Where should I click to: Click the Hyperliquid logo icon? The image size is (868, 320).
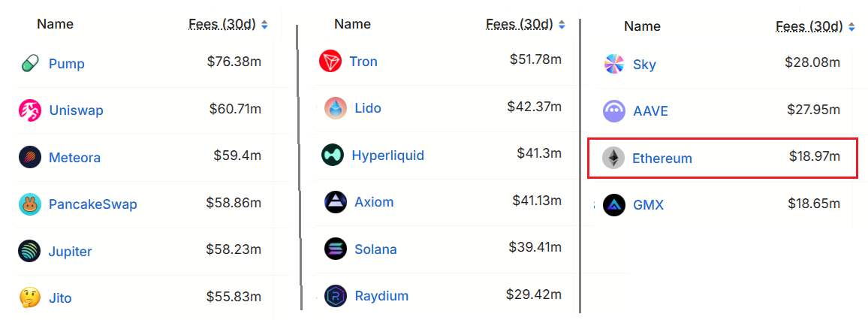tap(333, 155)
